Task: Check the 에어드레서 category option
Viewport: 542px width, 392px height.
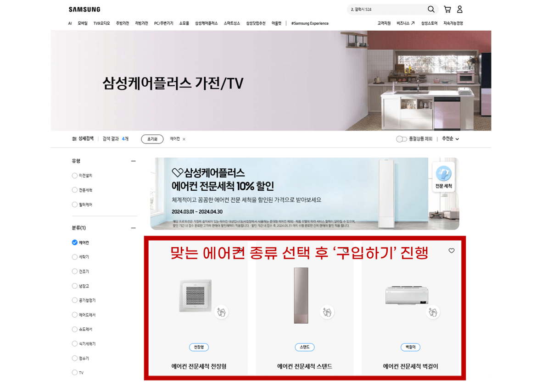Action: [75, 315]
